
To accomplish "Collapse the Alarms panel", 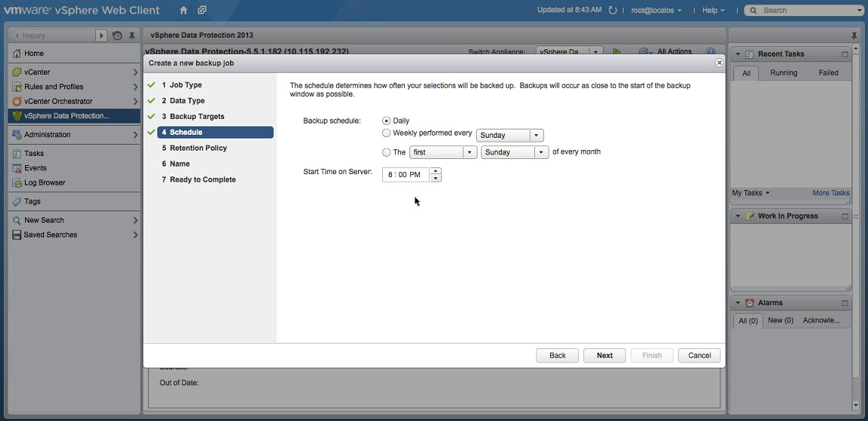I will 737,303.
